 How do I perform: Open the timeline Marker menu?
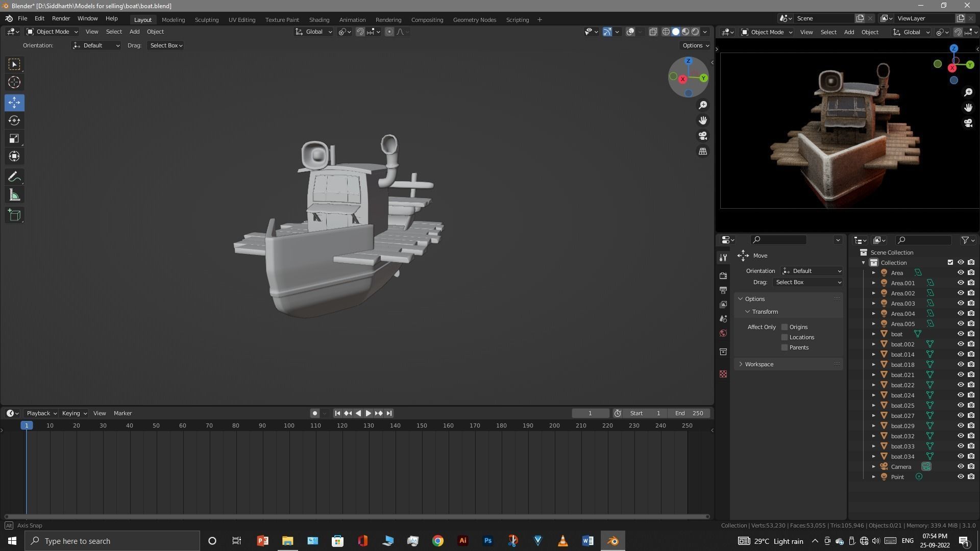pos(122,413)
